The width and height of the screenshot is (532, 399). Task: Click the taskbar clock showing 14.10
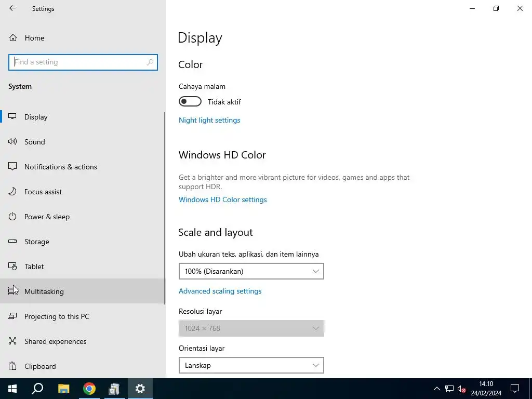coord(486,389)
